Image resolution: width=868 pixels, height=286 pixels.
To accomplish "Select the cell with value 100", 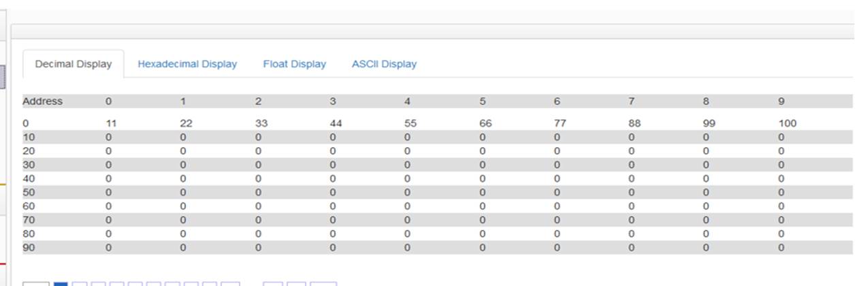I will tap(787, 124).
